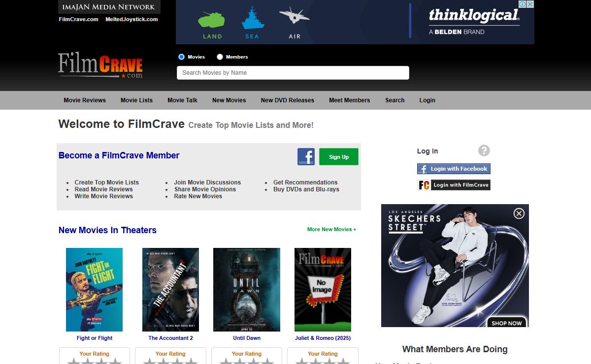This screenshot has width=591, height=364.
Task: Open the Movie Reviews menu
Action: coord(85,100)
